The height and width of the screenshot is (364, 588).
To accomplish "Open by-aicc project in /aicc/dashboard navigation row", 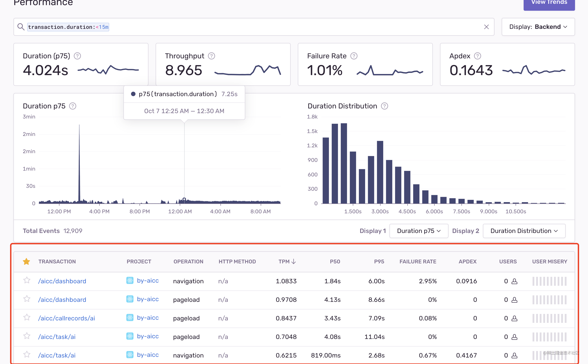I will (x=148, y=280).
